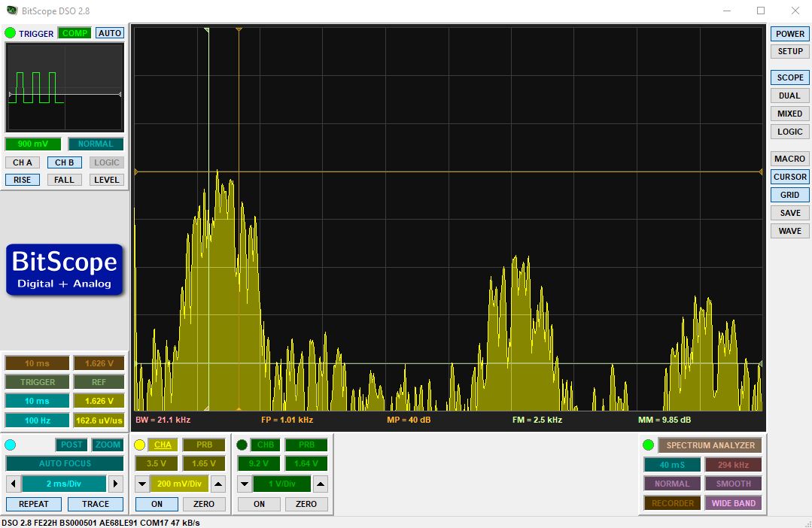Click the cyan timebase indicator light

coord(10,445)
